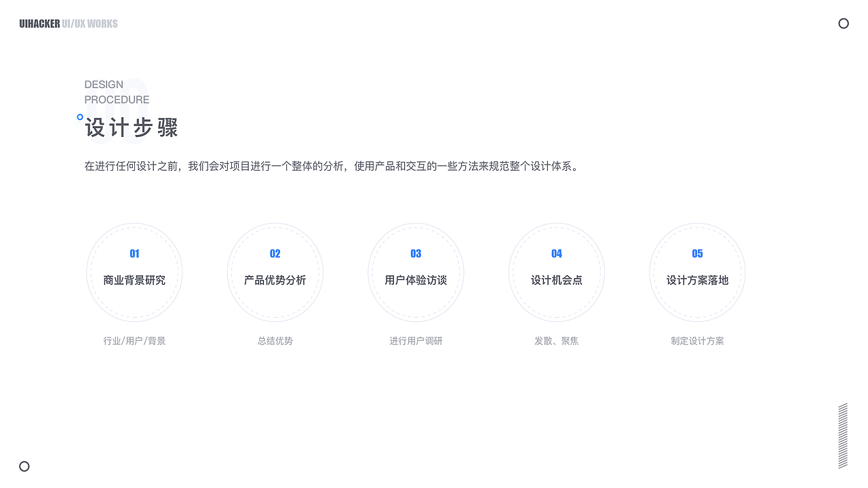Image resolution: width=868 pixels, height=488 pixels.
Task: Click the 发散、聚焦 caption
Action: 557,341
